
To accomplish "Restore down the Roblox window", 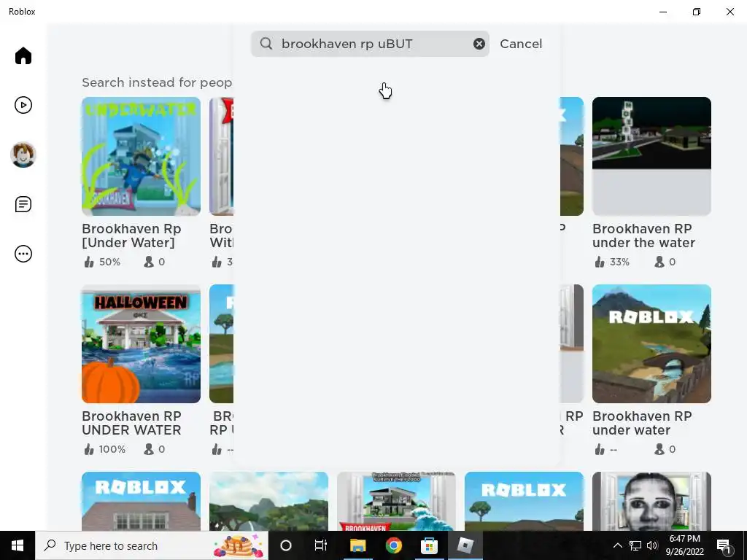I will pyautogui.click(x=697, y=12).
